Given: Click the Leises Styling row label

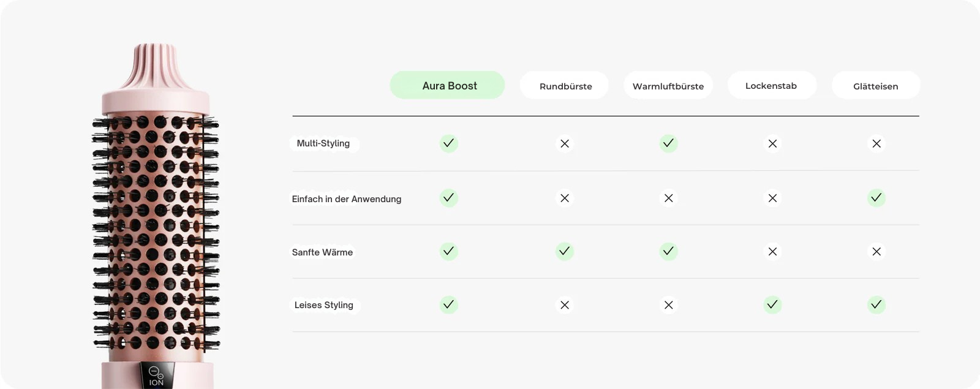Looking at the screenshot, I should tap(324, 305).
